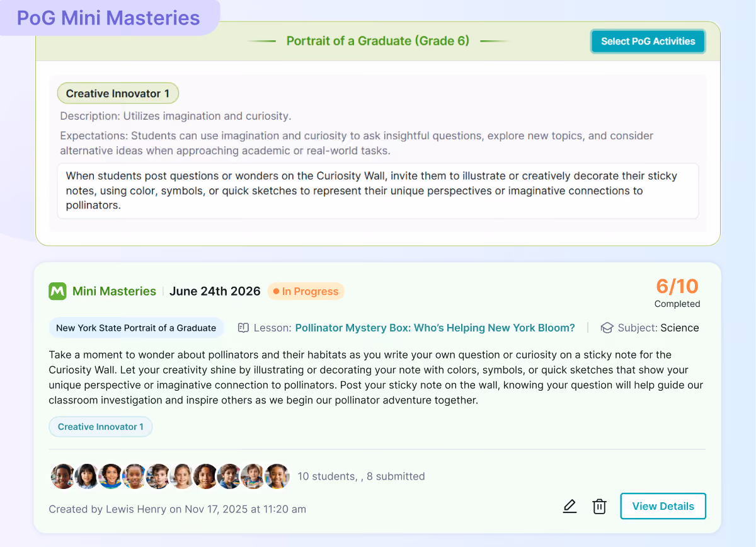Open the first student avatar in the row

tap(62, 476)
